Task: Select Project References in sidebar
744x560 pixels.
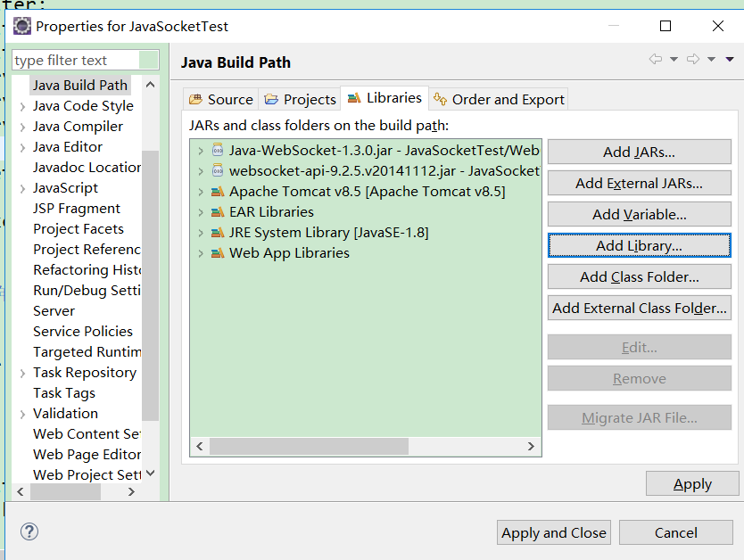Action: [x=87, y=250]
